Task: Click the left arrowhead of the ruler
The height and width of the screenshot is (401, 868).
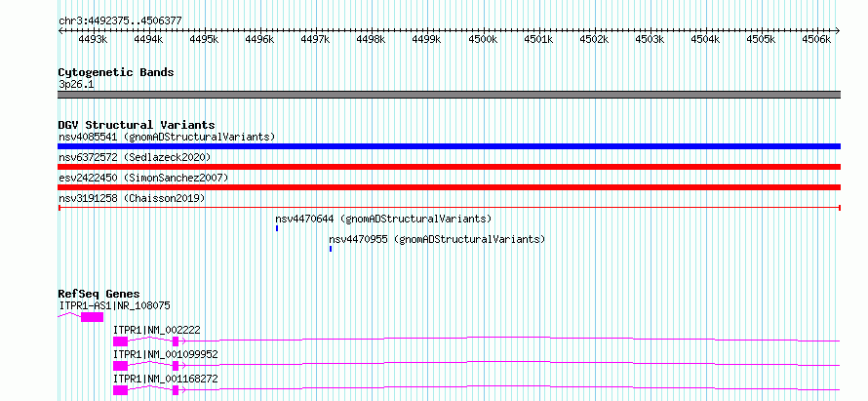Action: click(x=60, y=30)
